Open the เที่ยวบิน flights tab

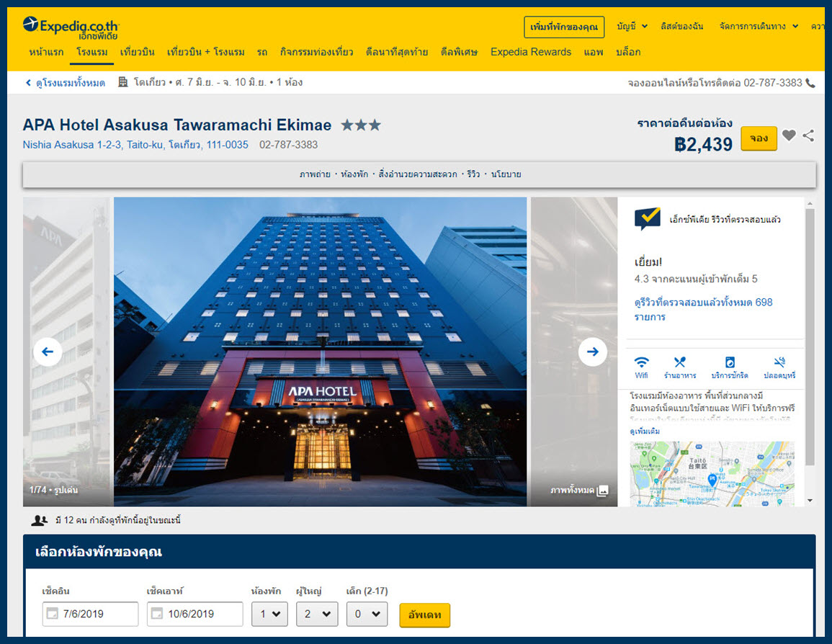coord(137,52)
